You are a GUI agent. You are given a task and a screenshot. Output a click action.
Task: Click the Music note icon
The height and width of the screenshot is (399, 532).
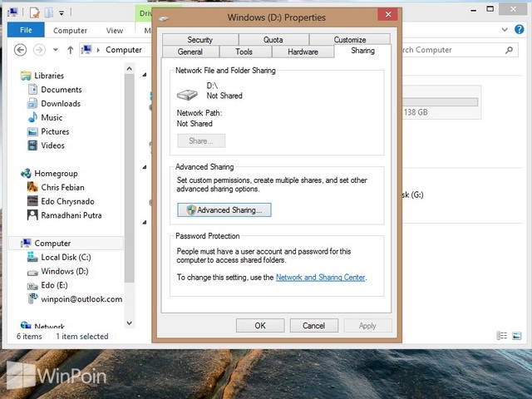[x=32, y=117]
